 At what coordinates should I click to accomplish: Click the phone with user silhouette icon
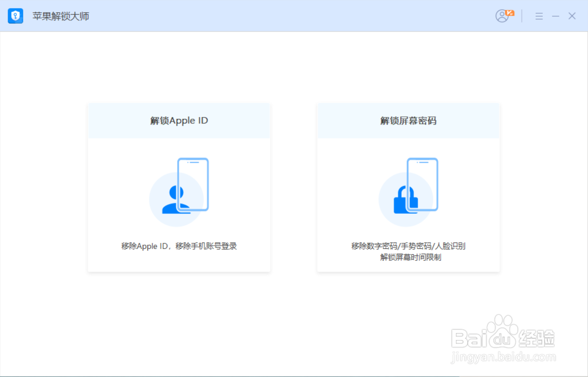(x=179, y=192)
